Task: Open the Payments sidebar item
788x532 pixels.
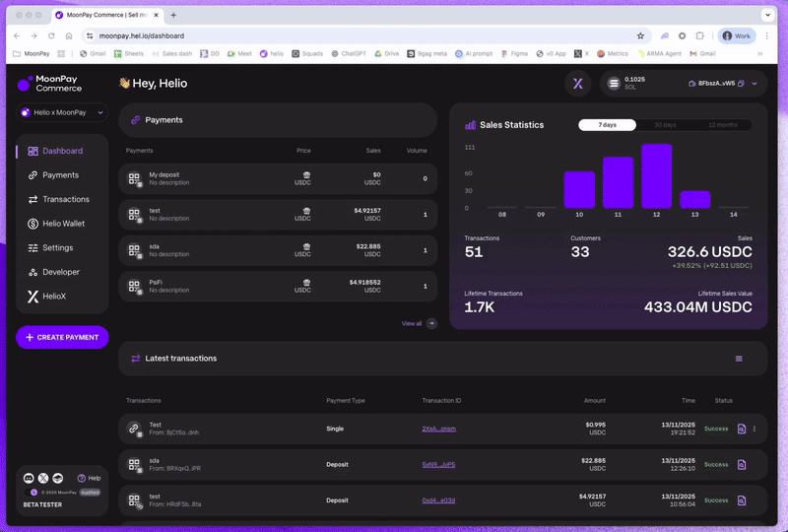Action: [x=53, y=175]
